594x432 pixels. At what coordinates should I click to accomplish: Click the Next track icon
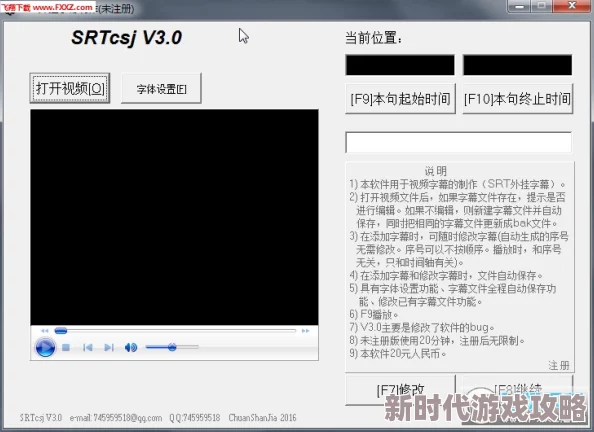click(109, 347)
